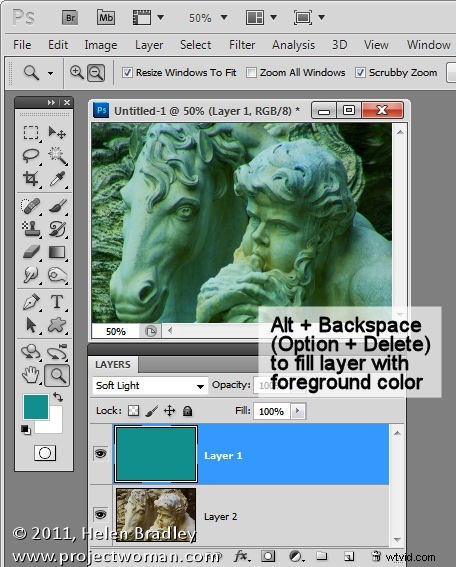Select the Magic Wand tool
The width and height of the screenshot is (456, 567).
57,155
